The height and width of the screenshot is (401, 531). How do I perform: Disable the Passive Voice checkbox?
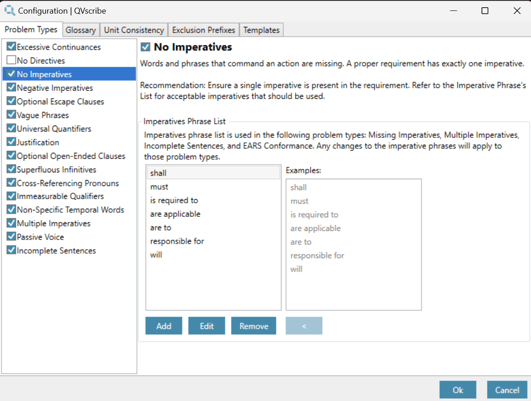click(11, 236)
